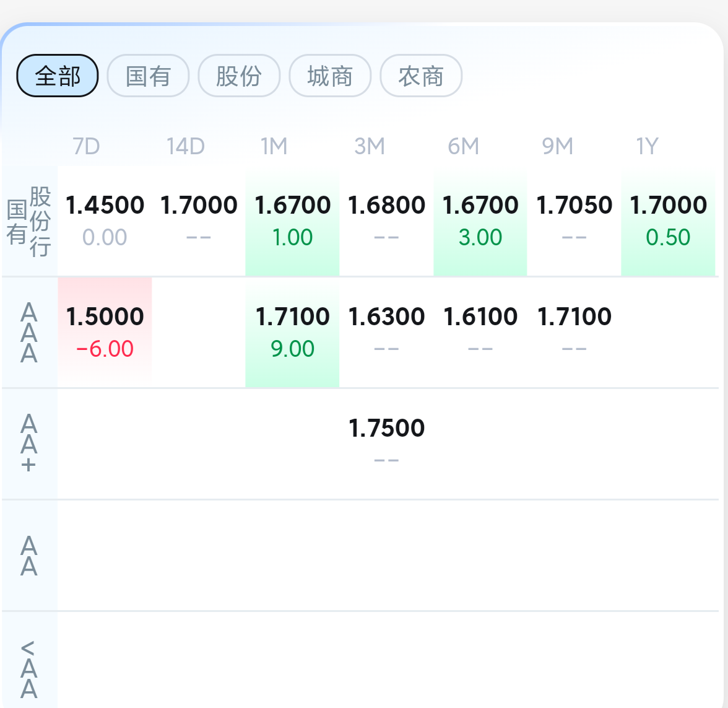728x708 pixels.
Task: Click the 14D column header
Action: point(185,146)
